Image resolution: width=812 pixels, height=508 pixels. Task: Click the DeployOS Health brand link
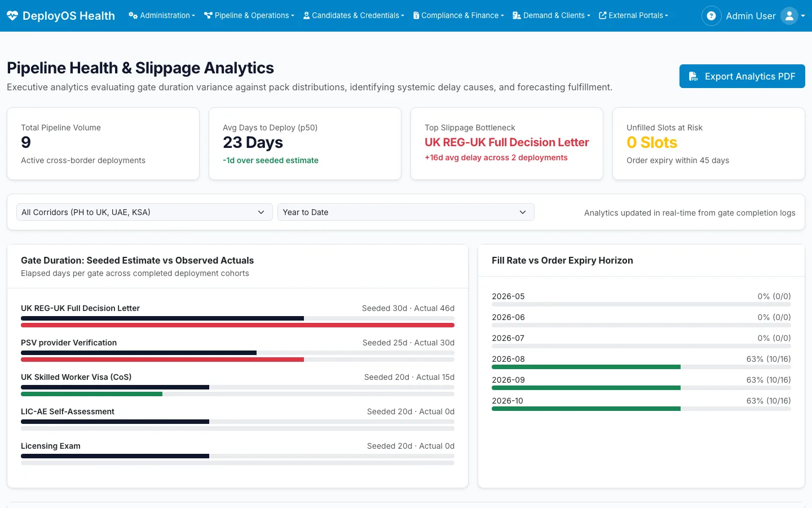[61, 16]
